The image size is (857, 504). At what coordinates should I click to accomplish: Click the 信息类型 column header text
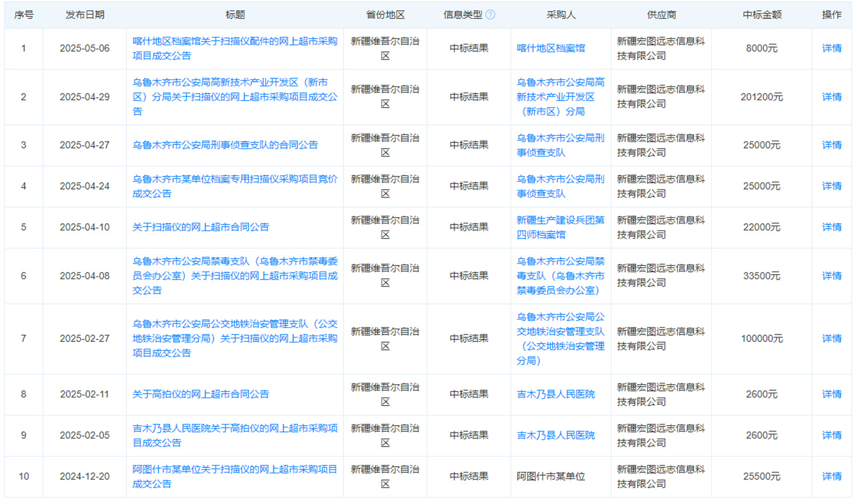463,15
